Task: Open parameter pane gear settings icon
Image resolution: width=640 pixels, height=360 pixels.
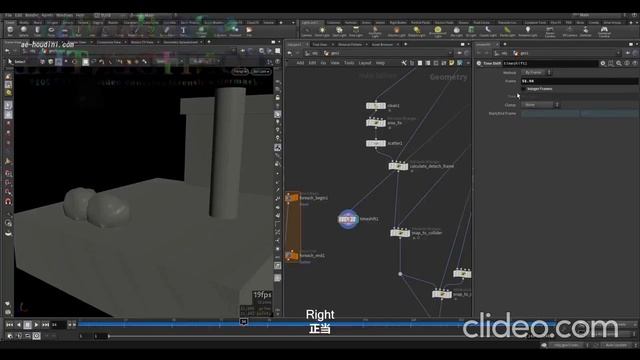Action: pyautogui.click(x=603, y=63)
